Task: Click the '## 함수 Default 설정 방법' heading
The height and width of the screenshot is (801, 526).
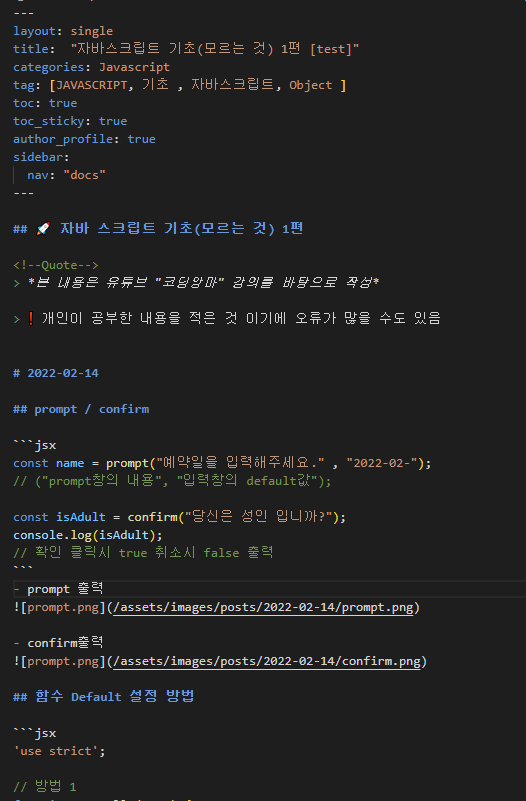Action: (104, 697)
